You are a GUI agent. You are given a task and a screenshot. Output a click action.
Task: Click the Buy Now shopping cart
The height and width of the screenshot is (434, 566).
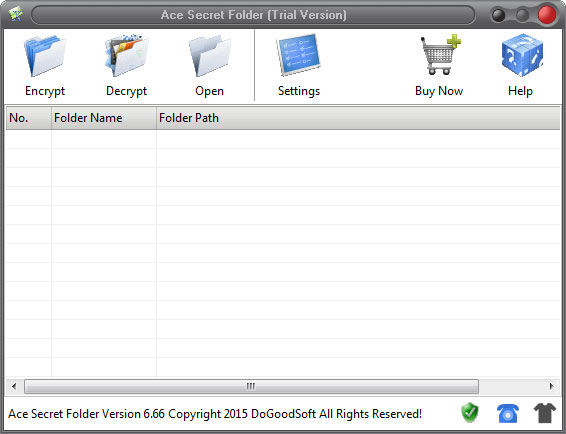(440, 55)
